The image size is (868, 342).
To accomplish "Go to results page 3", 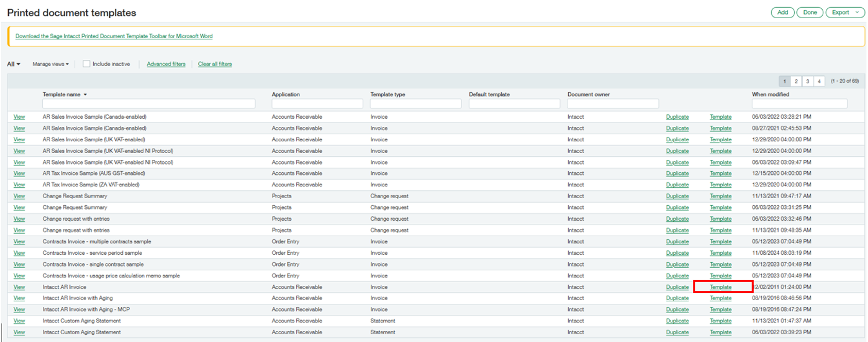I will [808, 81].
